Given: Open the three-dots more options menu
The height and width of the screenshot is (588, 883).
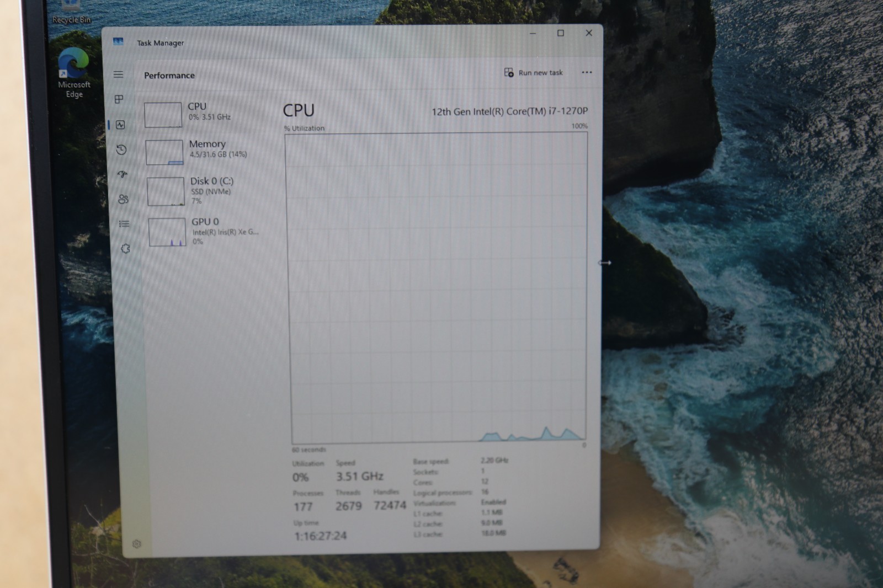Looking at the screenshot, I should pyautogui.click(x=587, y=72).
